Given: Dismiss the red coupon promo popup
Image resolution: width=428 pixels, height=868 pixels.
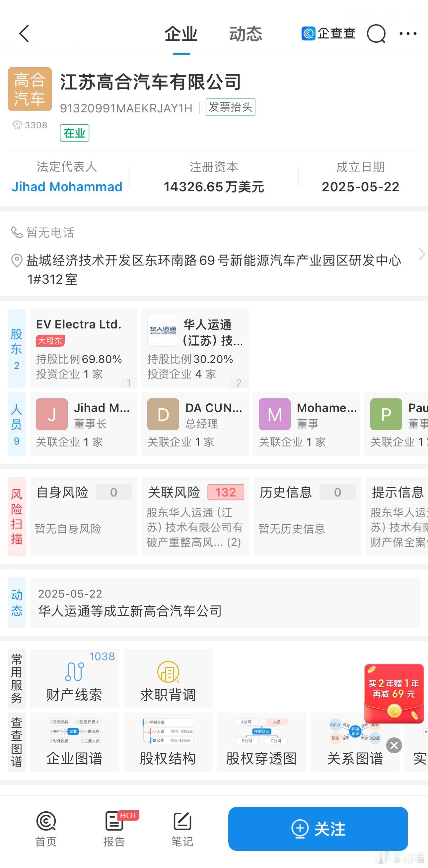Looking at the screenshot, I should point(394,745).
